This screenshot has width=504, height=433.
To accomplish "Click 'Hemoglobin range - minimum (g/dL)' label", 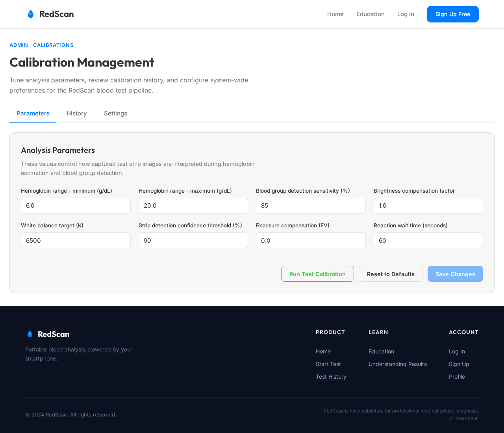I will (67, 191).
